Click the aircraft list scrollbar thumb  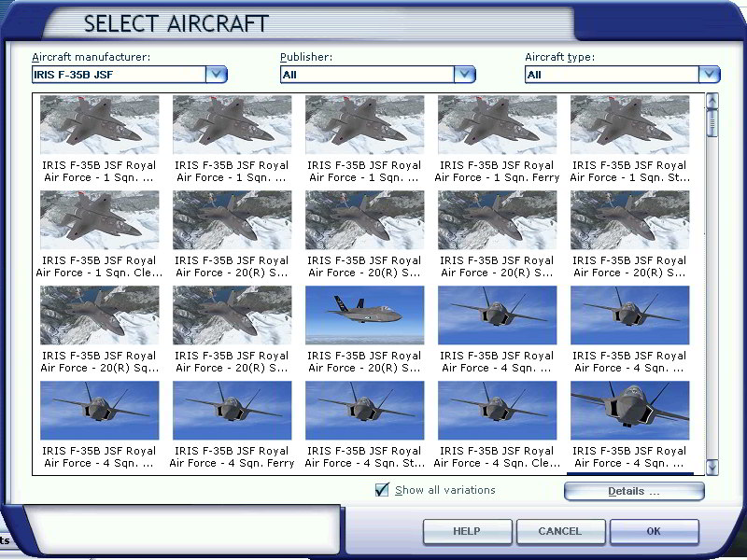712,122
